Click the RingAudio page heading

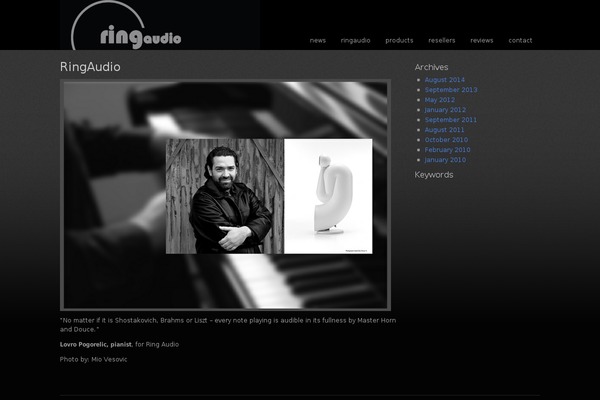coord(90,67)
